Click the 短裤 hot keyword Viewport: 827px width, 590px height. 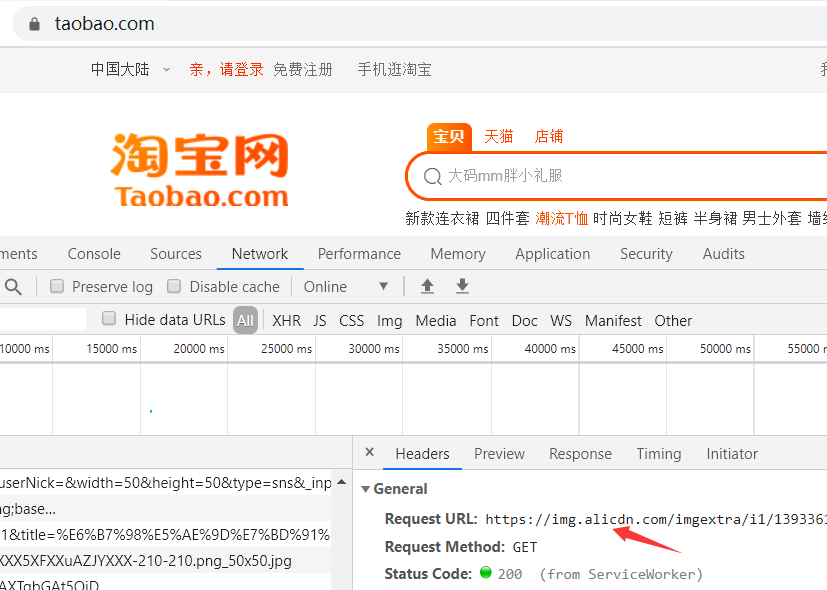point(672,218)
